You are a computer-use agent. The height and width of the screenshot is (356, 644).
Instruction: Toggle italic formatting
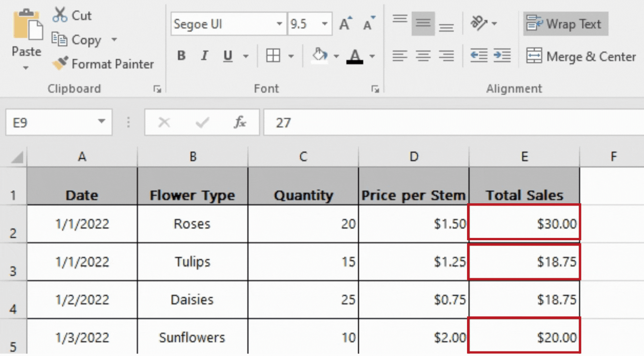click(204, 55)
